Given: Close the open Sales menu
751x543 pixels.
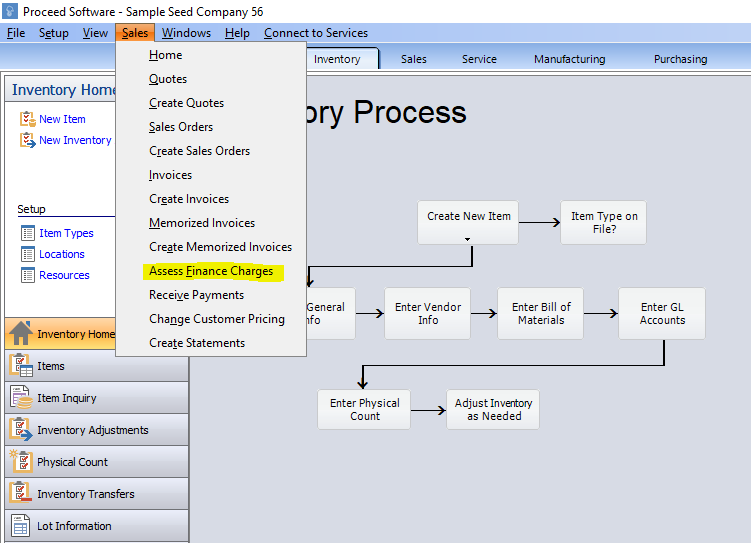Looking at the screenshot, I should tap(135, 33).
